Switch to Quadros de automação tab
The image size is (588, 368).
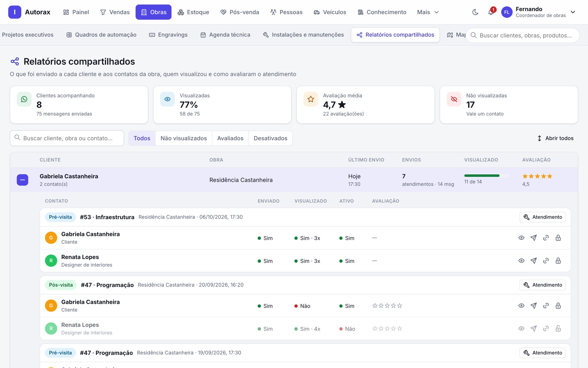(101, 35)
